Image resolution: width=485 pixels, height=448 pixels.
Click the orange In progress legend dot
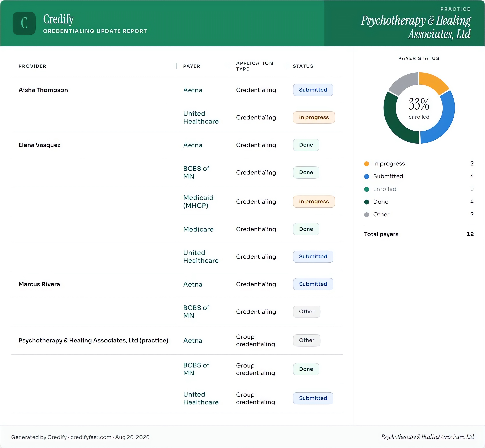[x=367, y=164]
